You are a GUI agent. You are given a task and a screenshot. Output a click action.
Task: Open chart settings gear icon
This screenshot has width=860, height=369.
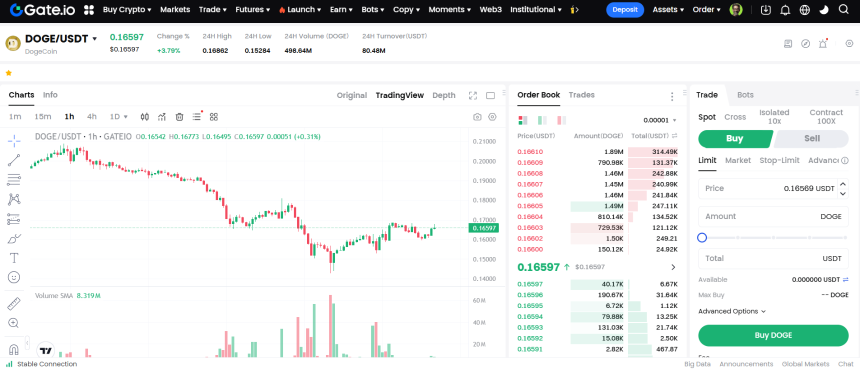493,117
